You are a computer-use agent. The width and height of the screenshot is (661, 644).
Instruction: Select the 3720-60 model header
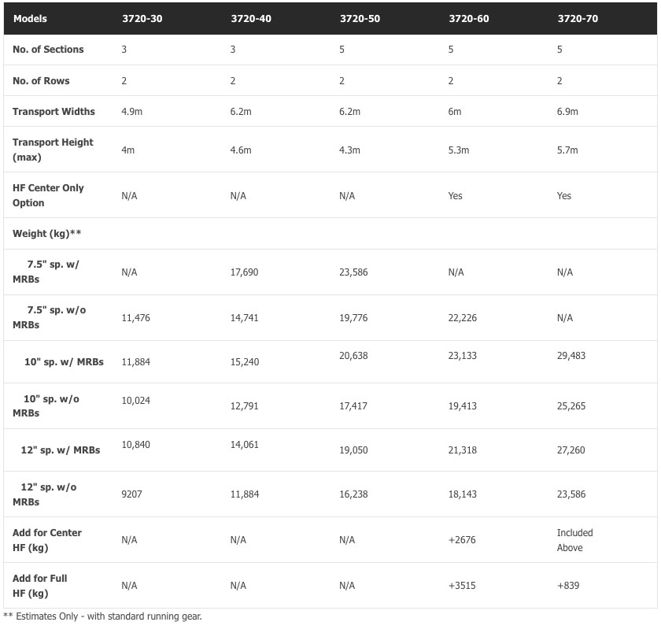point(469,19)
